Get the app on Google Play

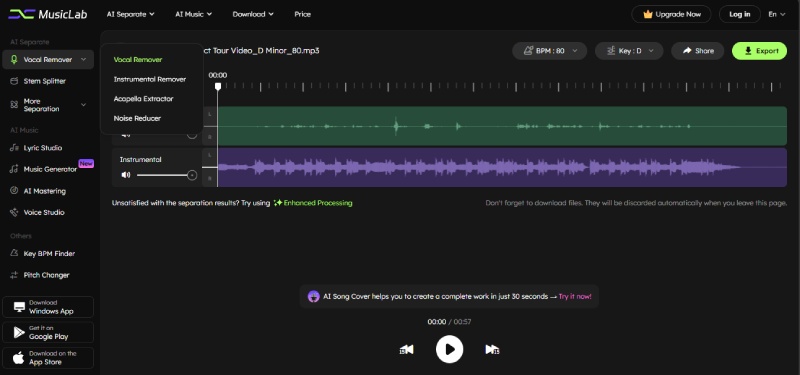pyautogui.click(x=48, y=332)
